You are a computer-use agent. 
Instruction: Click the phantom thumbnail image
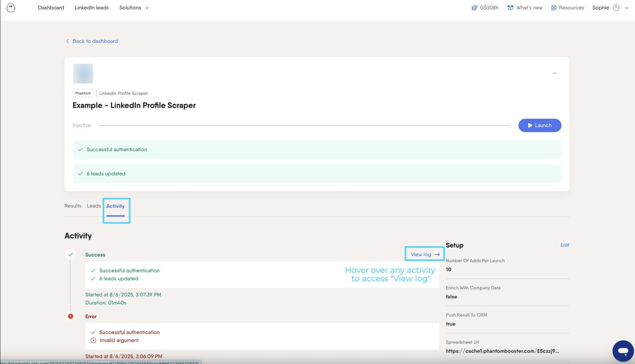83,74
